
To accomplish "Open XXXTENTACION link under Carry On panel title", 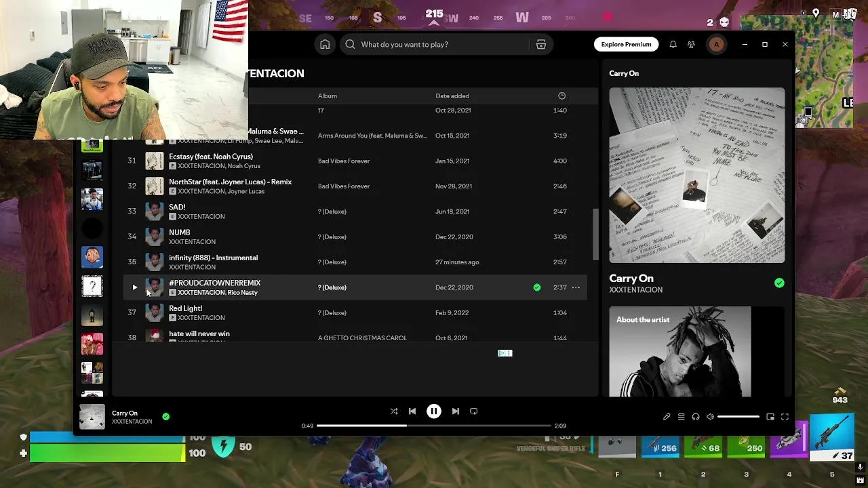I will [x=635, y=290].
